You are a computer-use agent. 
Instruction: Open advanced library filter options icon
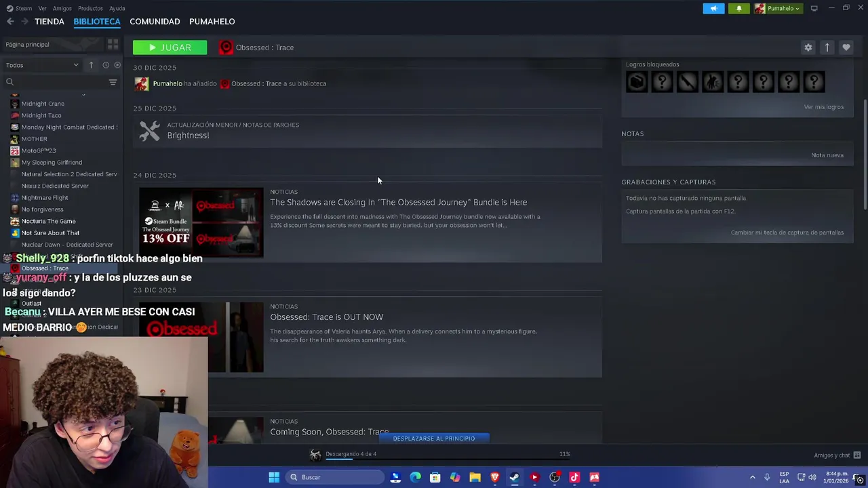[113, 82]
